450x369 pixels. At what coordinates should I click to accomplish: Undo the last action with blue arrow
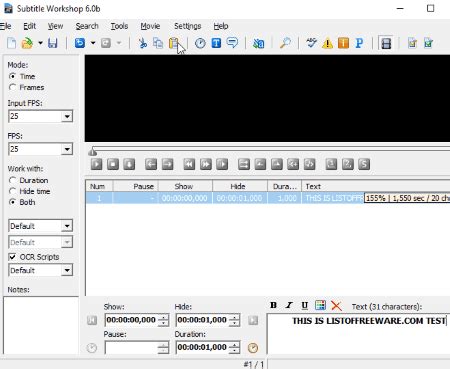tap(80, 43)
